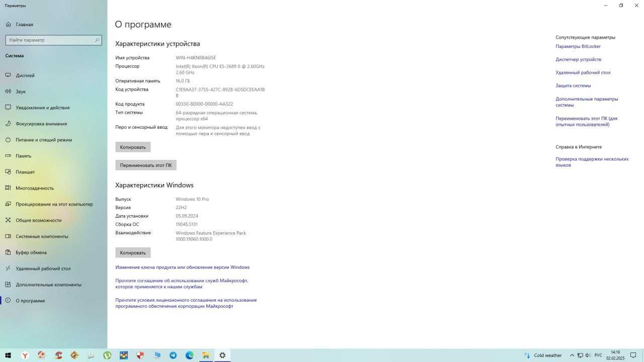Click the volume icon in system tray

(x=588, y=355)
